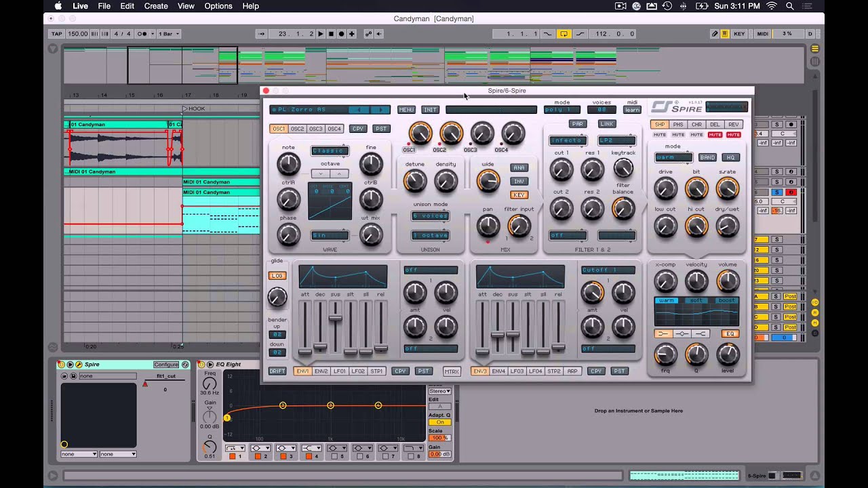Open the File menu

tap(104, 6)
